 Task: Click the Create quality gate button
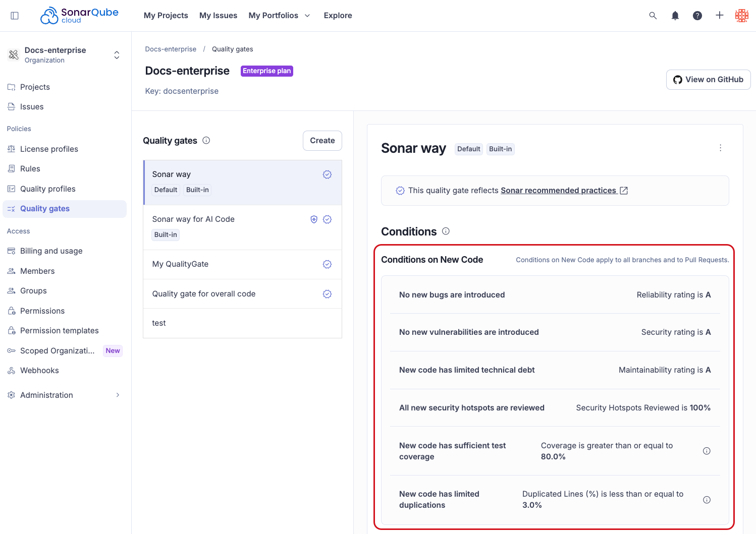322,141
